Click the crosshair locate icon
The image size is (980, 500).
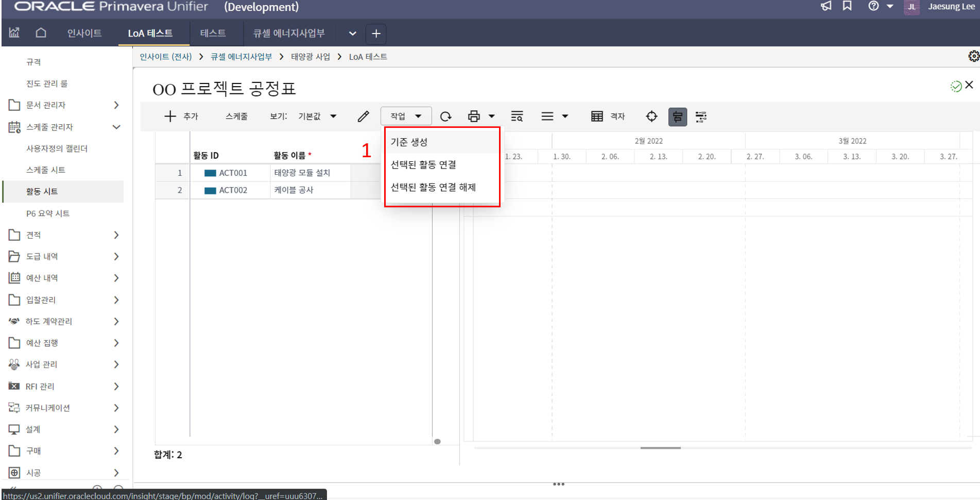click(651, 116)
